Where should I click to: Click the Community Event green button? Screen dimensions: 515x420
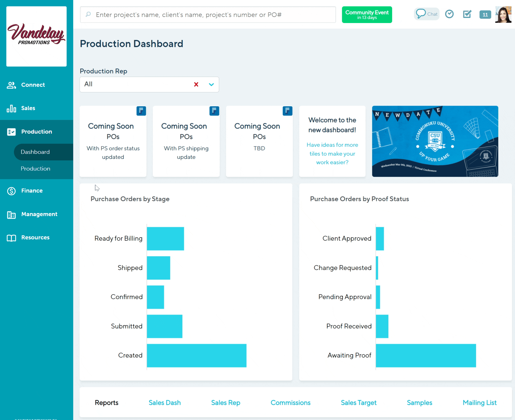point(367,15)
